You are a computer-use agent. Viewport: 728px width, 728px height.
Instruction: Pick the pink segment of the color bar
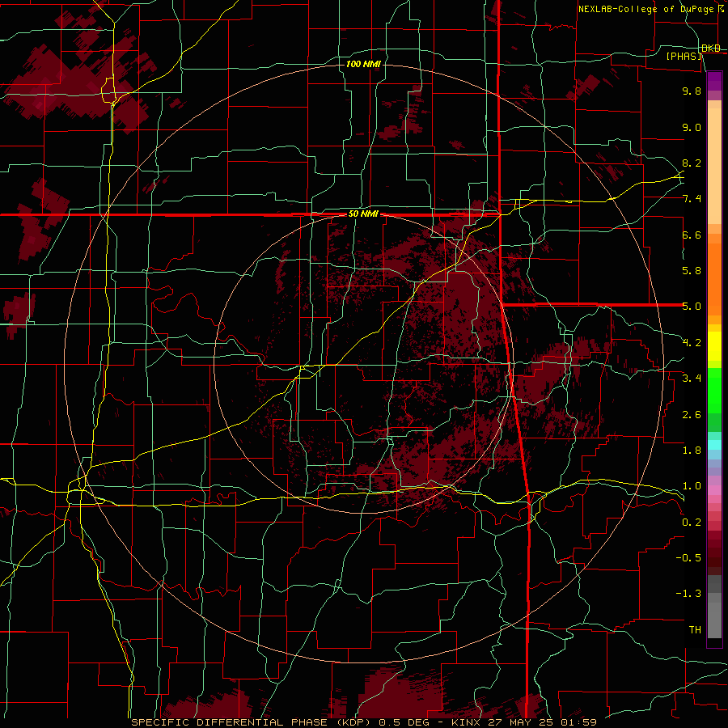pos(714,490)
